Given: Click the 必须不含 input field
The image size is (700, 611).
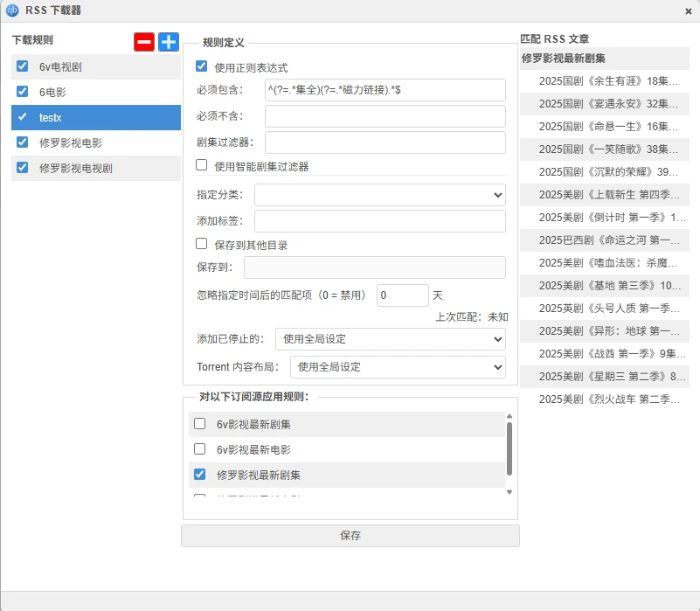Looking at the screenshot, I should [x=385, y=116].
